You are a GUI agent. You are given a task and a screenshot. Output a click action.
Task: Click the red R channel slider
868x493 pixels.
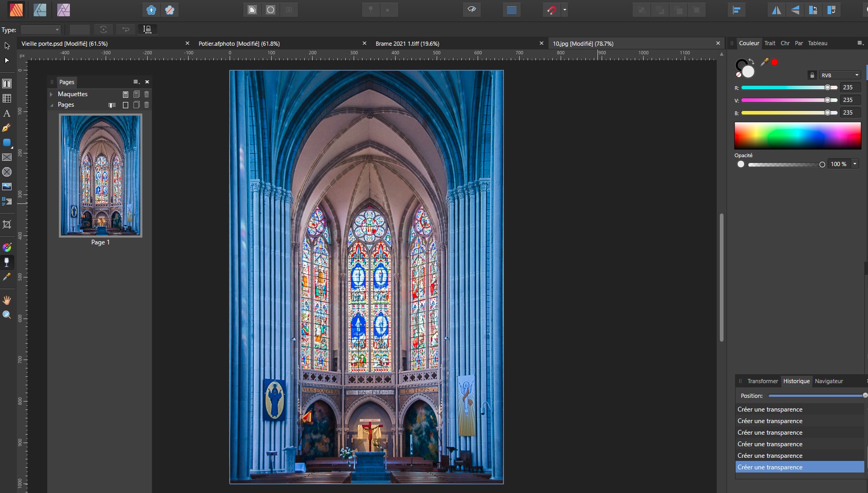789,88
